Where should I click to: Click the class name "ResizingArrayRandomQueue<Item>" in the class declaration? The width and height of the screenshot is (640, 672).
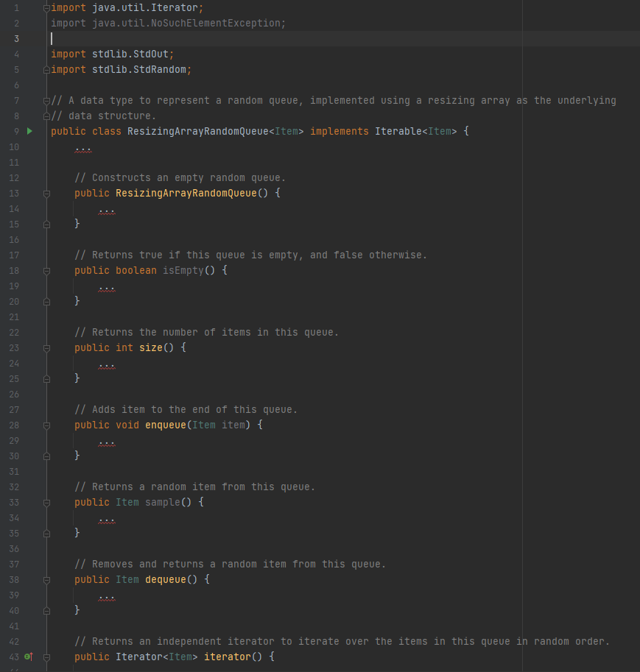tap(215, 131)
